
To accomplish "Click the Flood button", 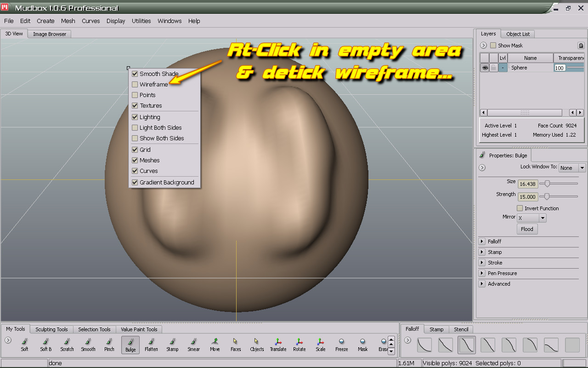I will click(x=527, y=229).
